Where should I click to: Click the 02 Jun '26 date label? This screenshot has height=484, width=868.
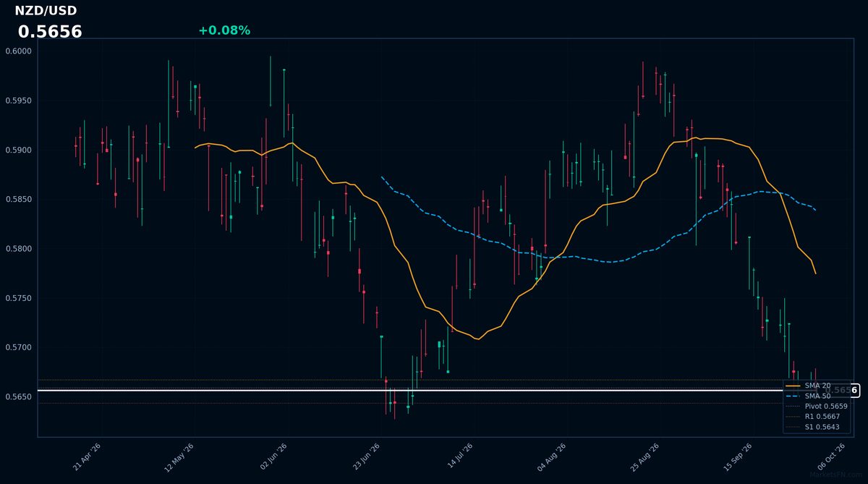coord(273,457)
